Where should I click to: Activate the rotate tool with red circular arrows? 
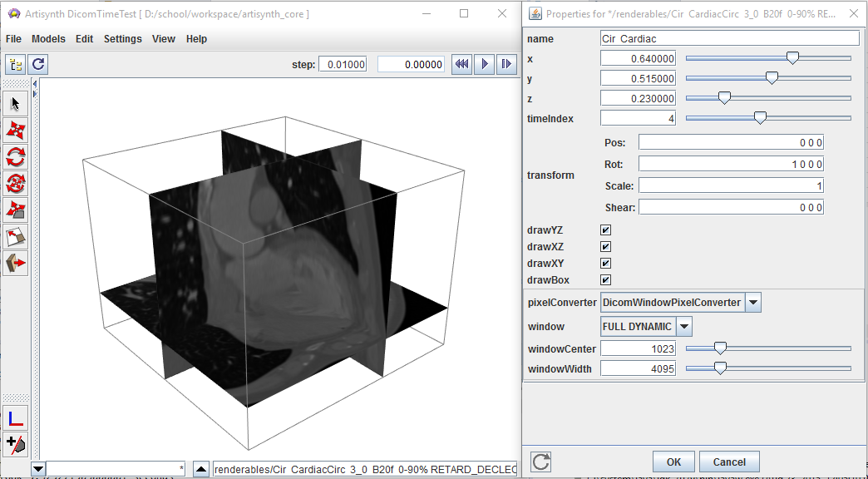pyautogui.click(x=16, y=156)
